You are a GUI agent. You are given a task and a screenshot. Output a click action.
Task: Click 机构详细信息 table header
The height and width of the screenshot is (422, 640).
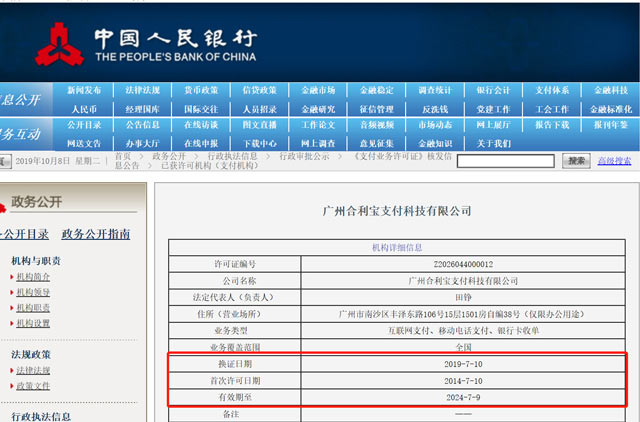coord(397,248)
